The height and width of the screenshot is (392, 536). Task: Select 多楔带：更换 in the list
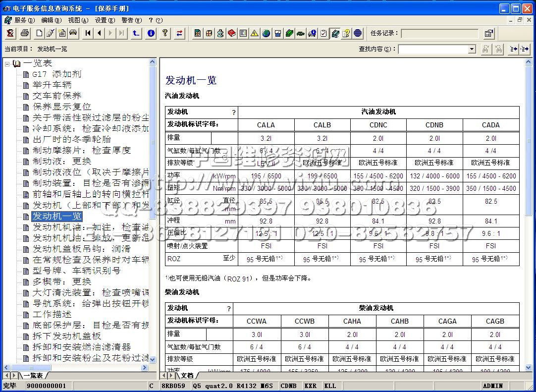[x=62, y=281]
